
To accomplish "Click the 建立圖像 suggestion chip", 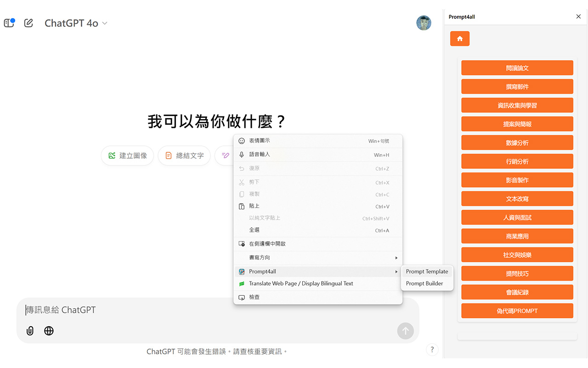I will point(127,155).
